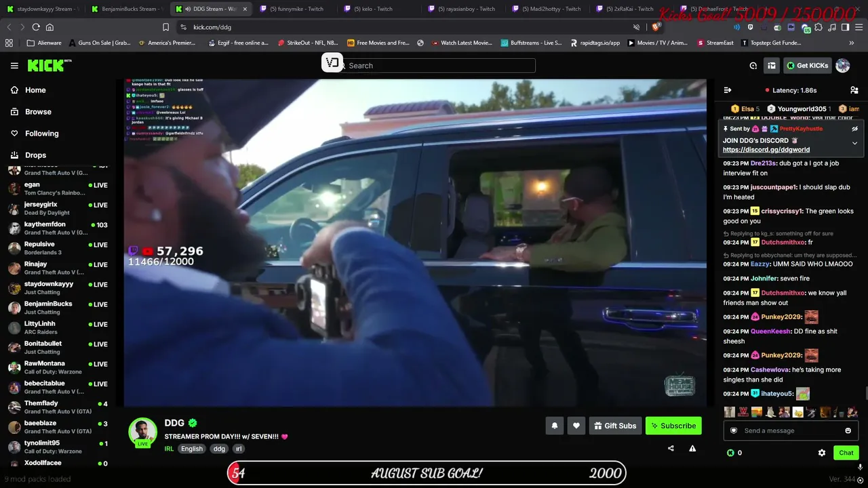Open the emoji picker in chat input

pyautogui.click(x=848, y=430)
